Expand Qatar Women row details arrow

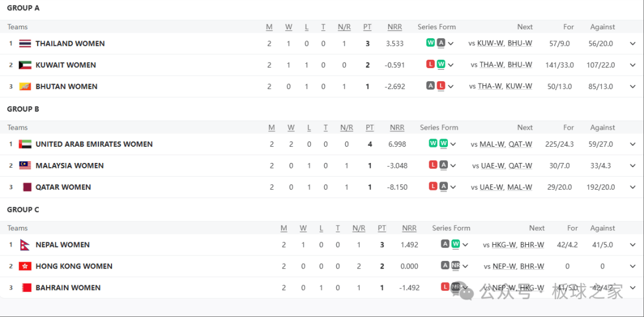(633, 187)
